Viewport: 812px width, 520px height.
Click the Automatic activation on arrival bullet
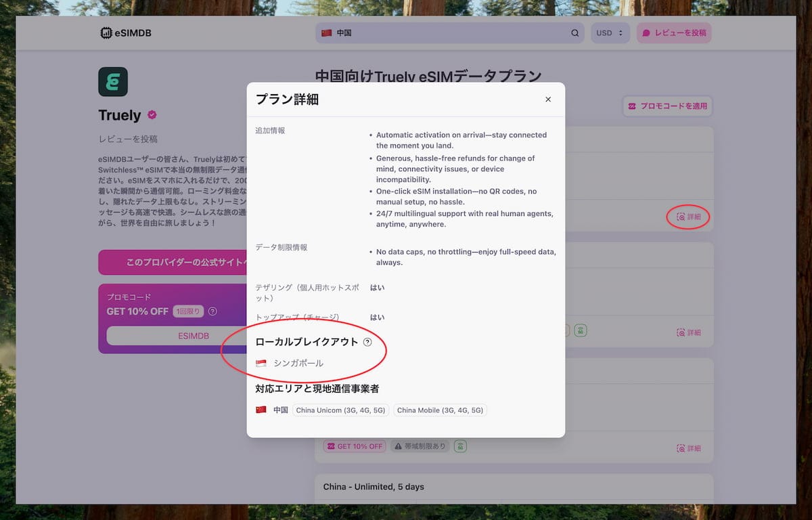(x=461, y=140)
